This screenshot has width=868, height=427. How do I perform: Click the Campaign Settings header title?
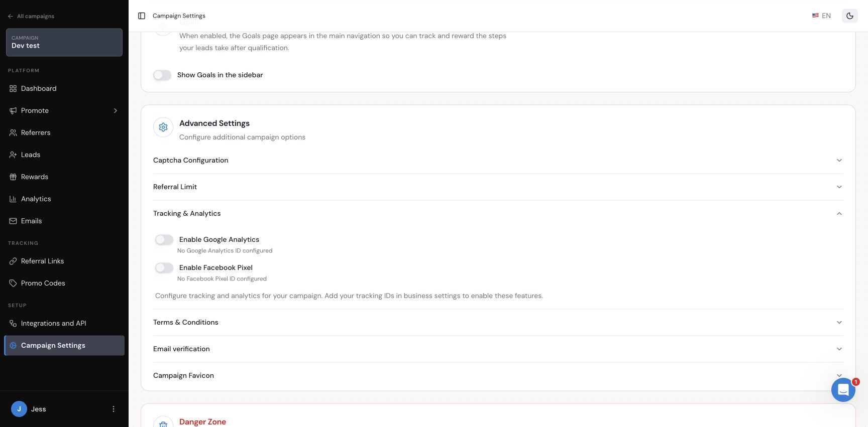(x=179, y=16)
